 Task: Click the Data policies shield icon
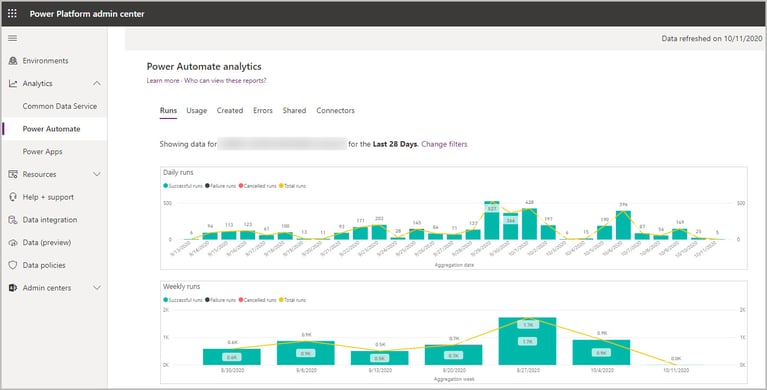pos(13,265)
